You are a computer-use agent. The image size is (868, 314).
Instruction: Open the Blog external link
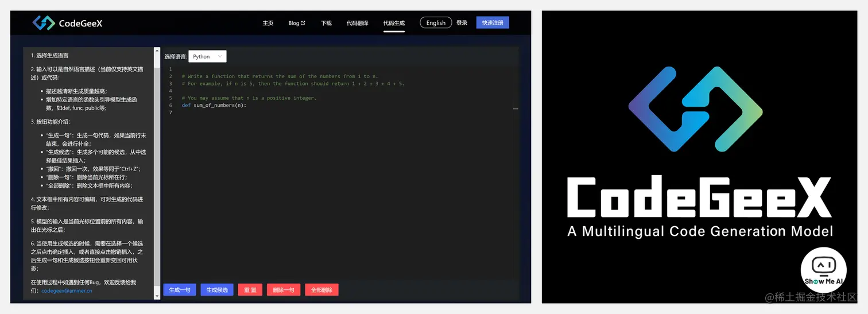[297, 23]
